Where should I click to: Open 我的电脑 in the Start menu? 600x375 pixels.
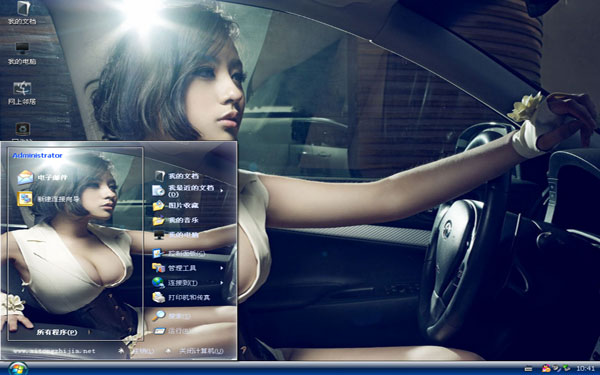point(176,235)
